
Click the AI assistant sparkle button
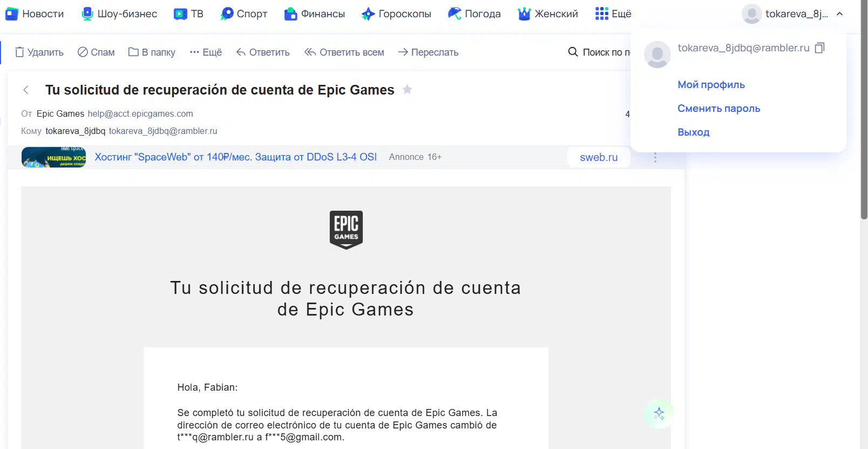click(x=659, y=414)
